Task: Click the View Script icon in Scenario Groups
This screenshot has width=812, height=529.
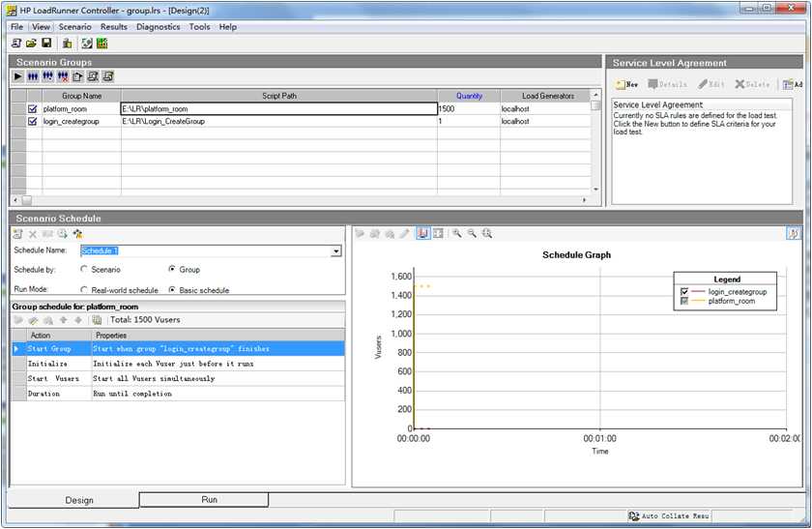Action: (107, 76)
